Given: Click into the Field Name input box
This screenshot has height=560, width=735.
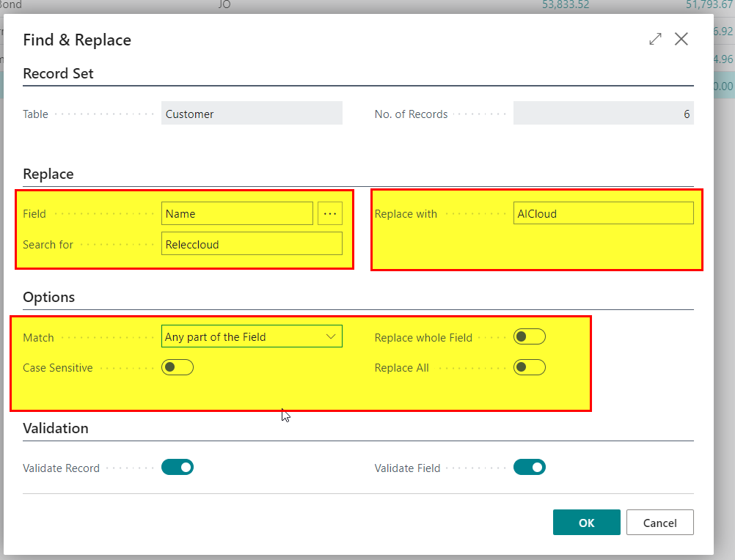Looking at the screenshot, I should tap(237, 213).
